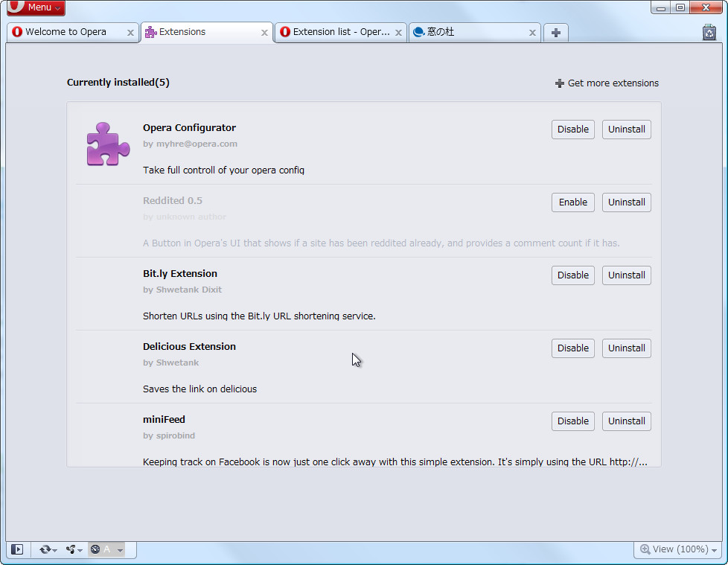
Task: Click the text by Shwetank Dixit
Action: [x=182, y=290]
